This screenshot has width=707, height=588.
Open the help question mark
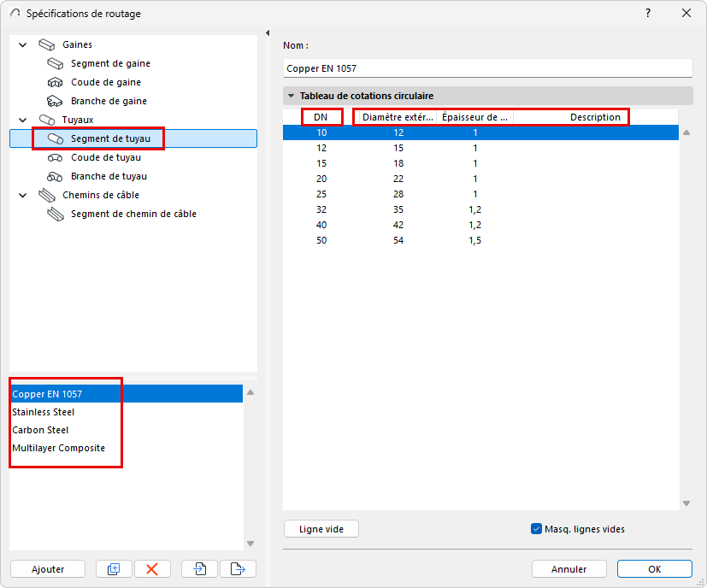pyautogui.click(x=648, y=13)
